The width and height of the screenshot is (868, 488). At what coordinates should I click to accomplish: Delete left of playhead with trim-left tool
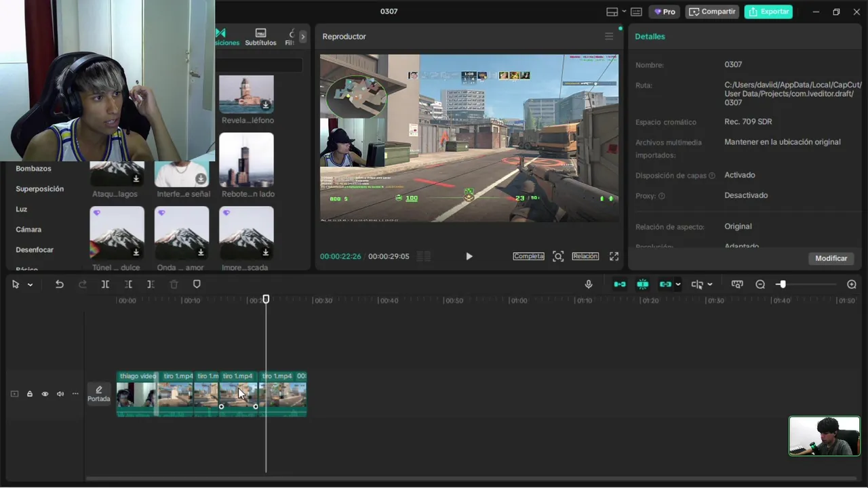128,285
